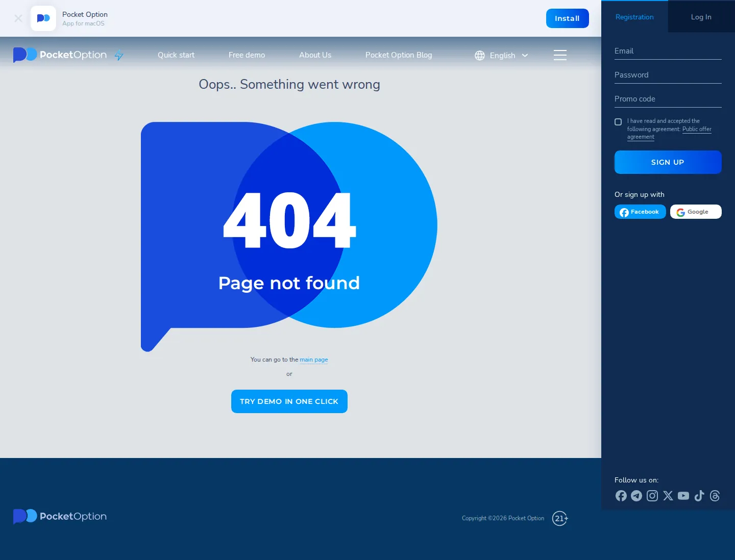Open the Facebook icon under Follow us

[621, 496]
